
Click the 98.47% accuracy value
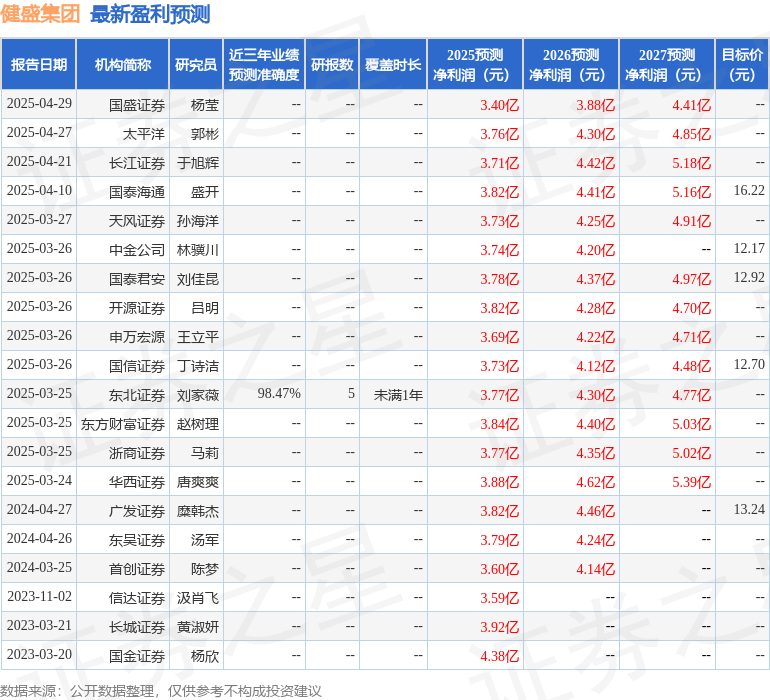click(x=279, y=393)
